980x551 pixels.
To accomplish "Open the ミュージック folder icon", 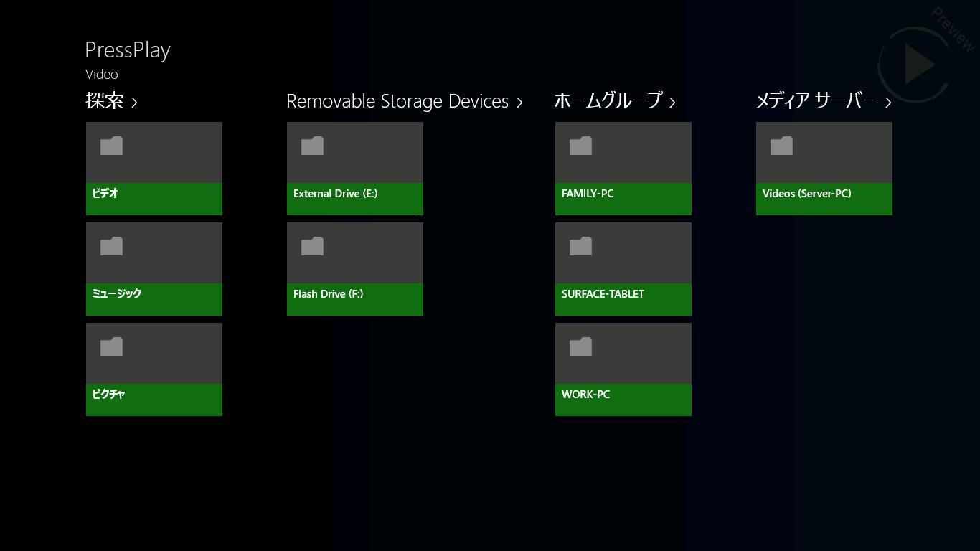I will point(111,247).
